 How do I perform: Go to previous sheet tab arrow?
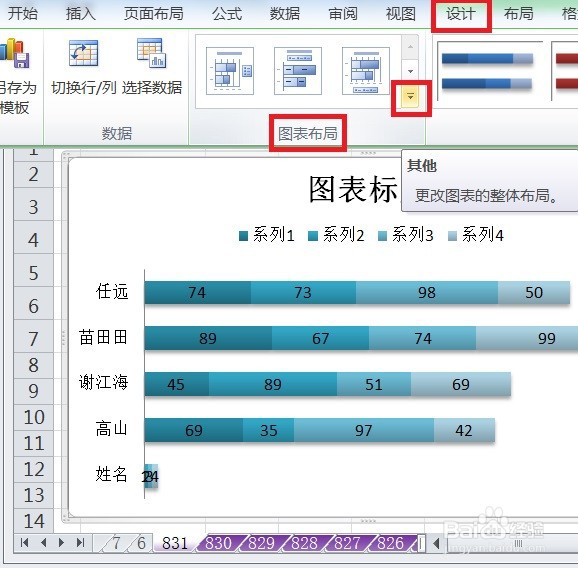(x=43, y=543)
